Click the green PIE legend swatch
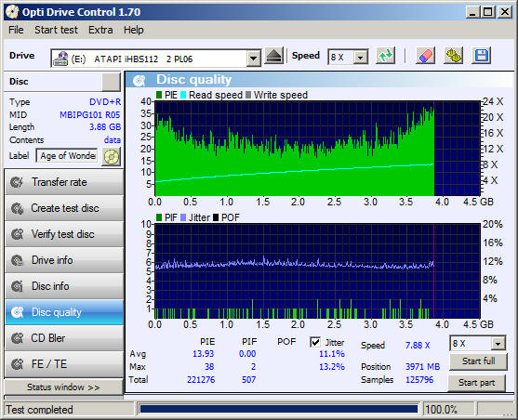This screenshot has height=420, width=518. 159,95
